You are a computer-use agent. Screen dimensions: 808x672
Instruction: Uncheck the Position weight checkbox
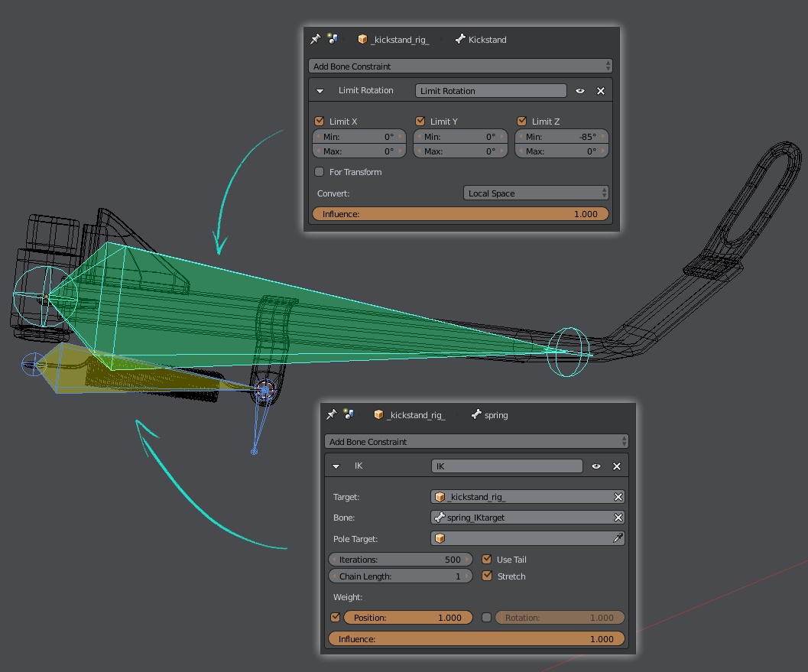336,618
